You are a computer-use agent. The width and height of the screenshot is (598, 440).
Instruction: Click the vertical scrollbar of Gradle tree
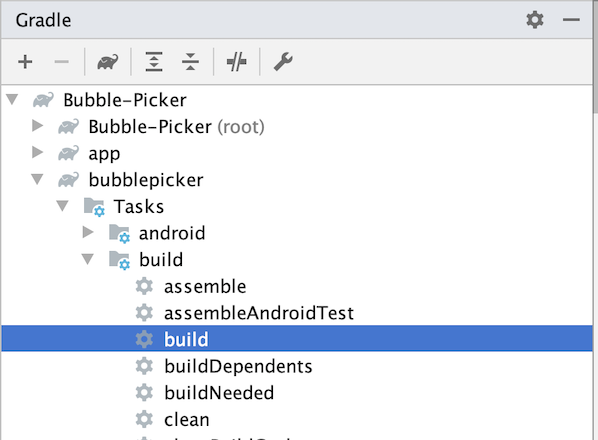coord(595,99)
